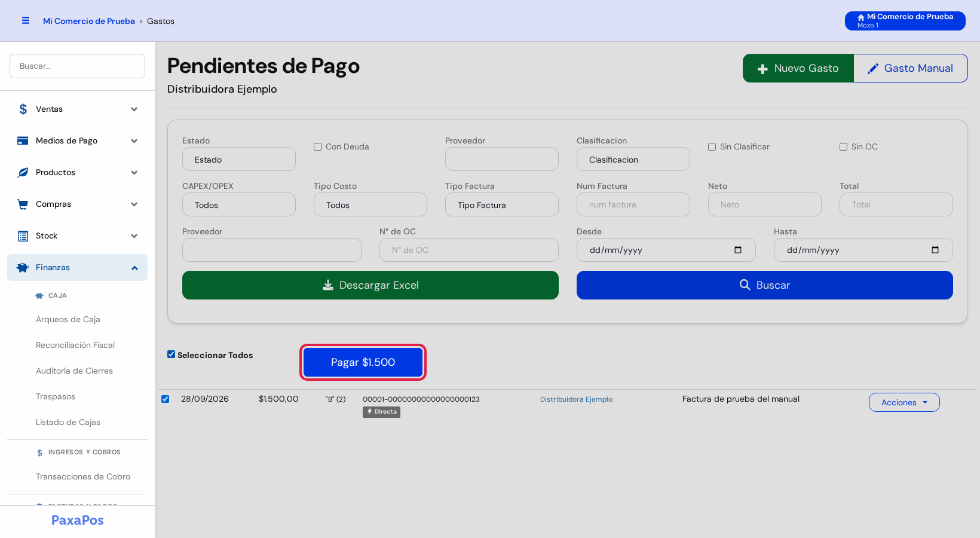The width and height of the screenshot is (980, 538).
Task: Click the Pagar $1.500 button
Action: coord(363,362)
